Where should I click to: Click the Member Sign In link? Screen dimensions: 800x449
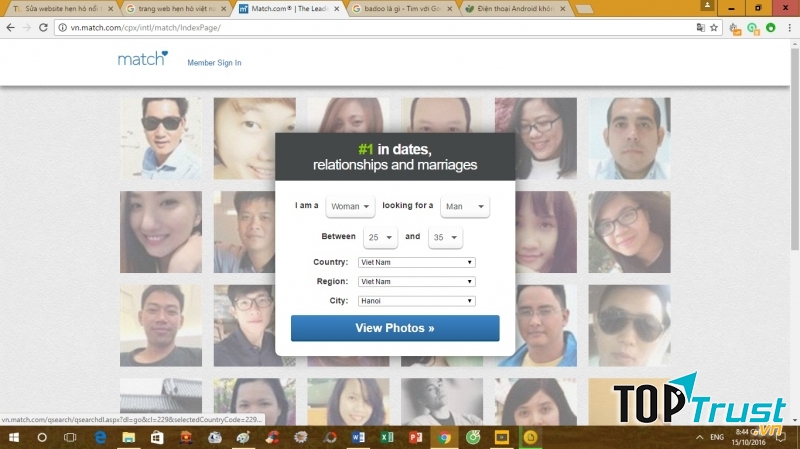click(x=214, y=63)
